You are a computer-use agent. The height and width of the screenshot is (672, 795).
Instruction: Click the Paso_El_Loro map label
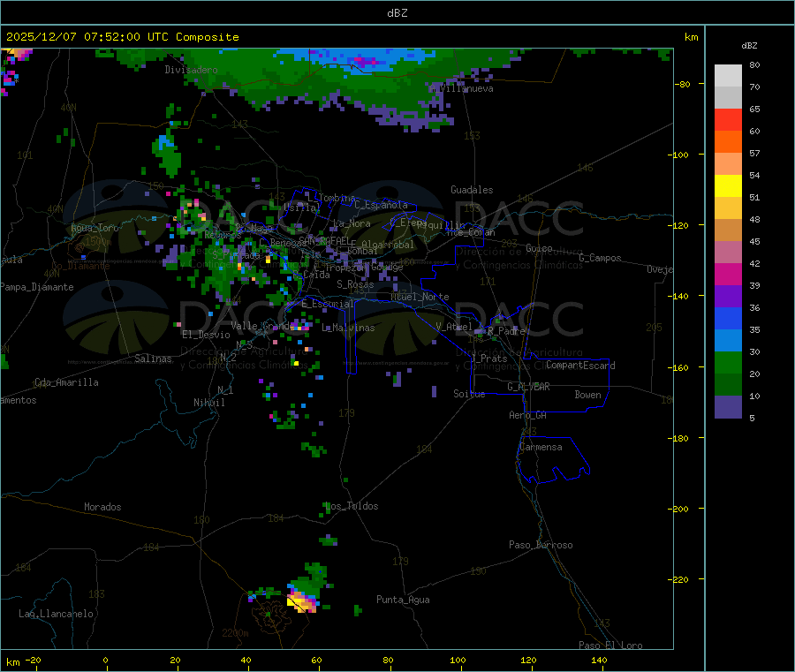click(610, 646)
